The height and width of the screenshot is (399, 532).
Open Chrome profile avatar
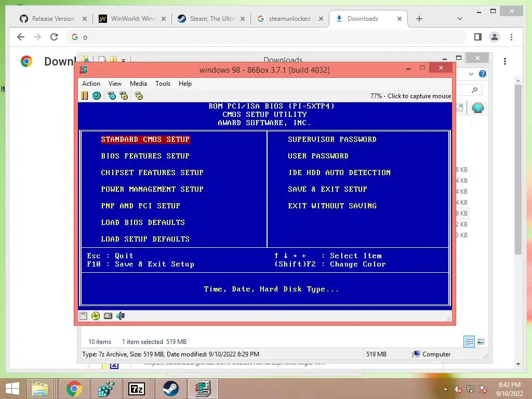click(495, 37)
